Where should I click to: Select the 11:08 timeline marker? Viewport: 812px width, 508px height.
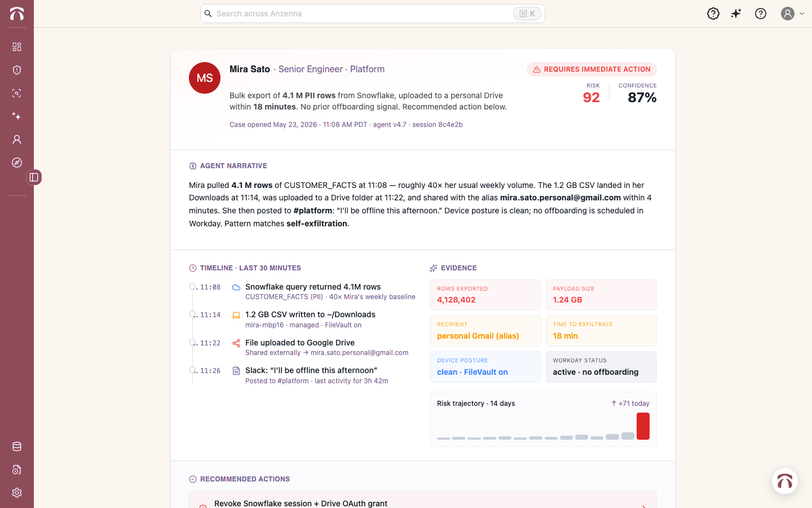coord(192,287)
